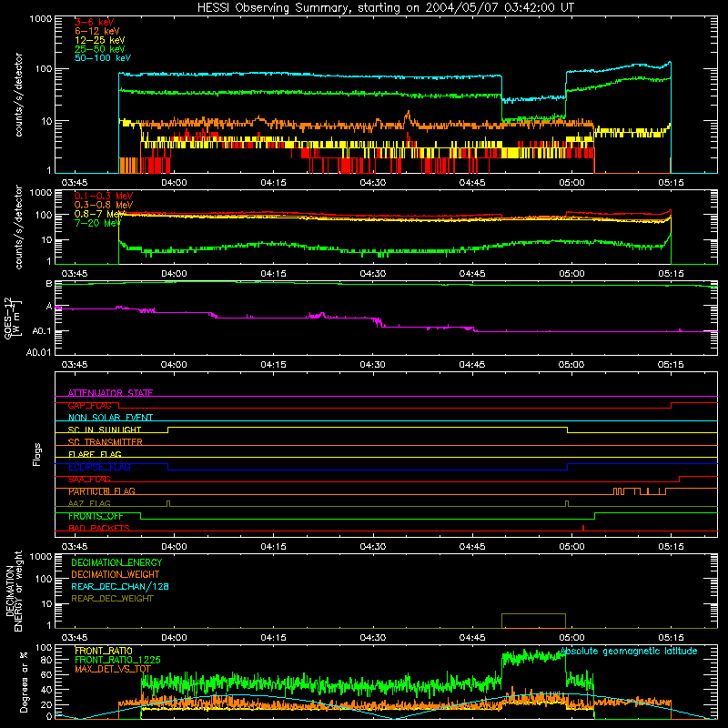Click the REAR_DEC_WEIGHT legend label
Image resolution: width=728 pixels, height=728 pixels.
[x=112, y=599]
